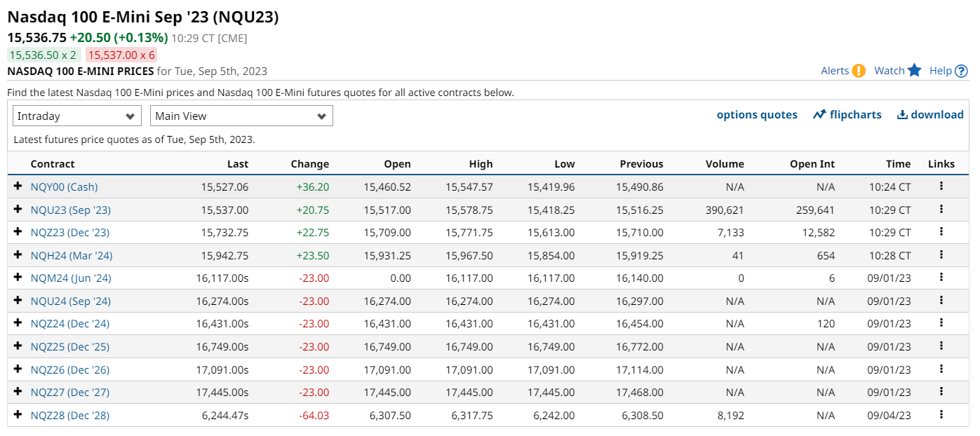Open three-dot links menu for NQZ28 row
Image resolution: width=980 pixels, height=436 pixels.
tap(941, 415)
